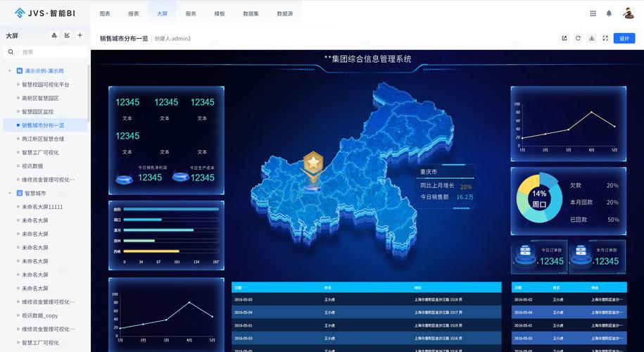Download the dashboard via download icon
The width and height of the screenshot is (644, 352).
click(592, 39)
